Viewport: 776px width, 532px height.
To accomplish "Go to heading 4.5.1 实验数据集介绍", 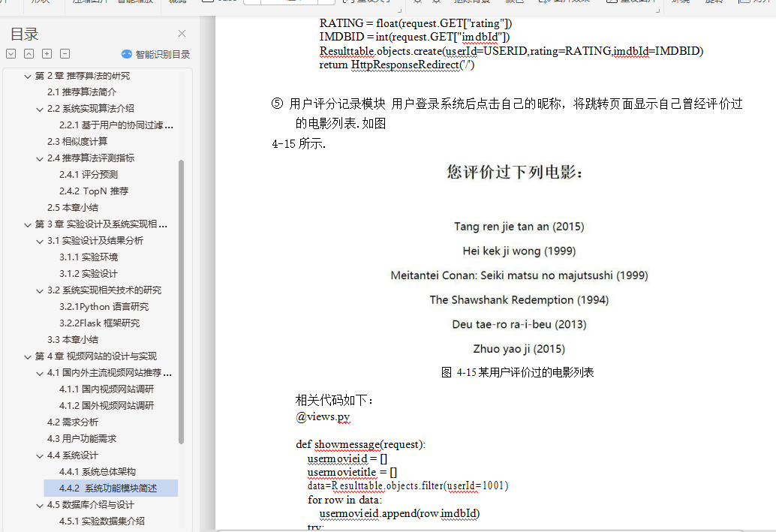I will [x=102, y=521].
